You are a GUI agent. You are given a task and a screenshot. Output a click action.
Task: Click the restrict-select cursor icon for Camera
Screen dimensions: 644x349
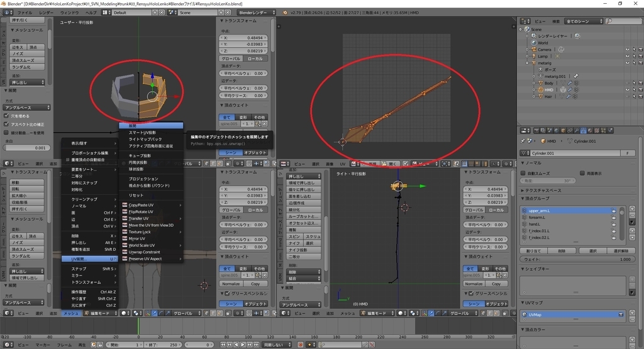click(x=634, y=49)
